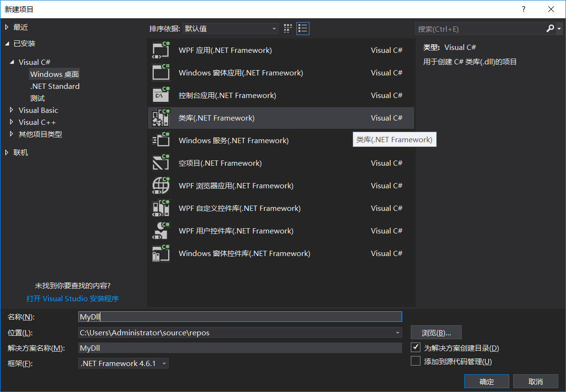Select Windows 窗体控件库(.NET Framework) template name
This screenshot has width=566, height=392.
245,253
